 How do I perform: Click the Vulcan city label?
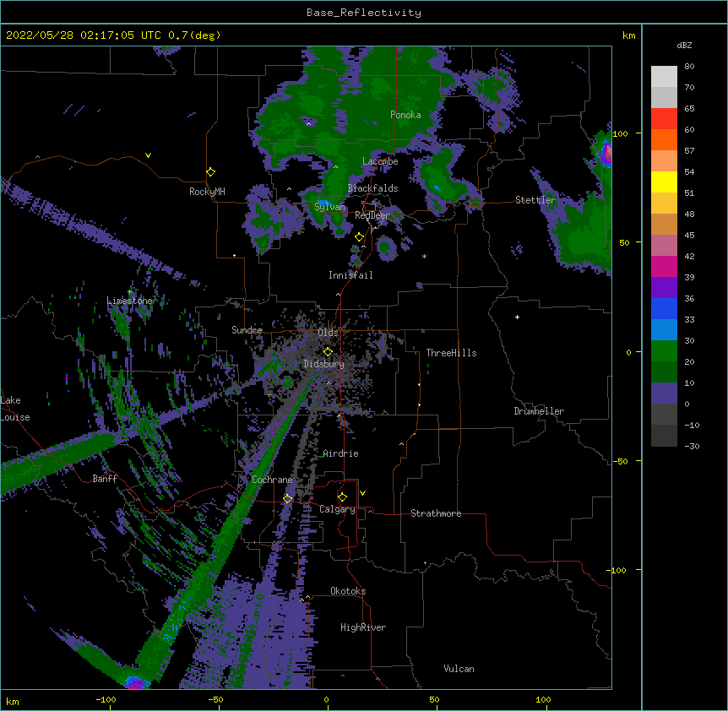tap(459, 669)
